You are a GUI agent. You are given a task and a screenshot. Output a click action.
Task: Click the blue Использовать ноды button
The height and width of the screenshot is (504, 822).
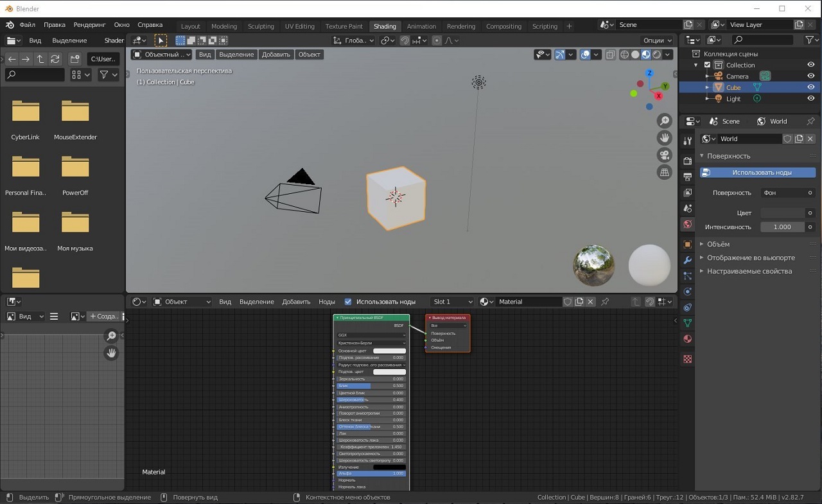tap(758, 172)
